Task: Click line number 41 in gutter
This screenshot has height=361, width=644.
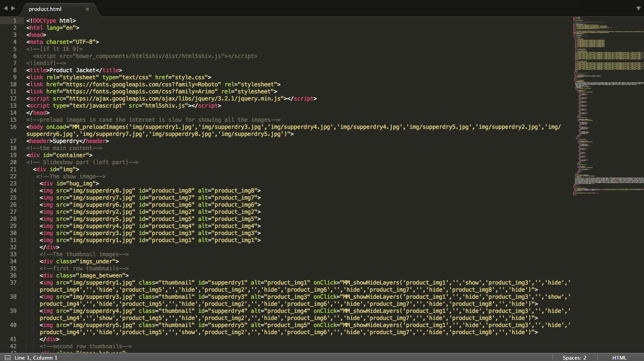Action: [13, 339]
